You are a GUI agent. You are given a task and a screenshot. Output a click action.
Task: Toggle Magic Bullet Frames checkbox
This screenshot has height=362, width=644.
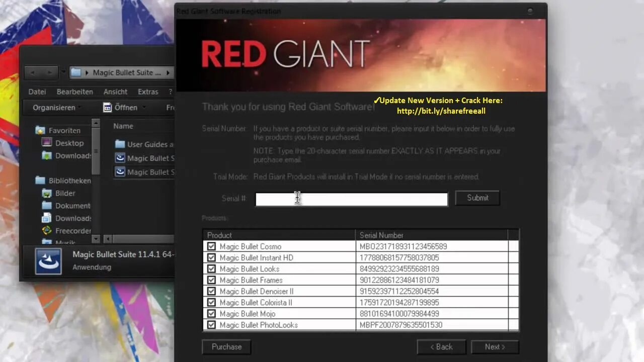(x=211, y=280)
